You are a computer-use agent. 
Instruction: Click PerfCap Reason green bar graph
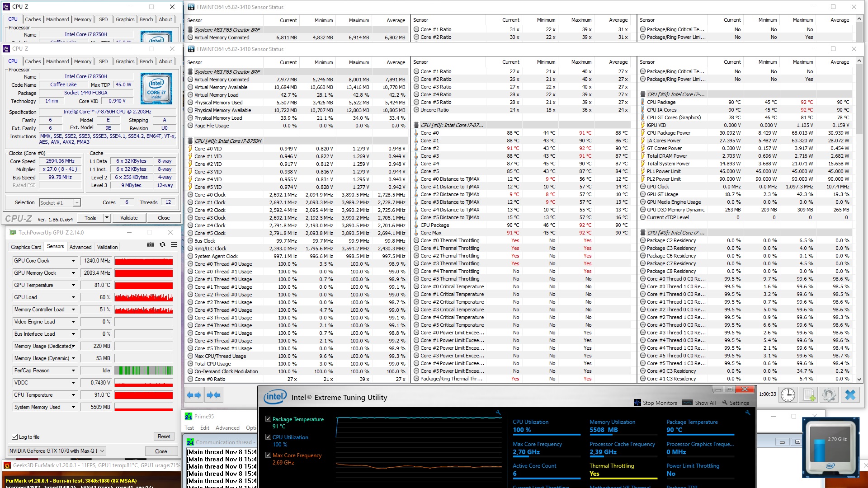pos(144,371)
